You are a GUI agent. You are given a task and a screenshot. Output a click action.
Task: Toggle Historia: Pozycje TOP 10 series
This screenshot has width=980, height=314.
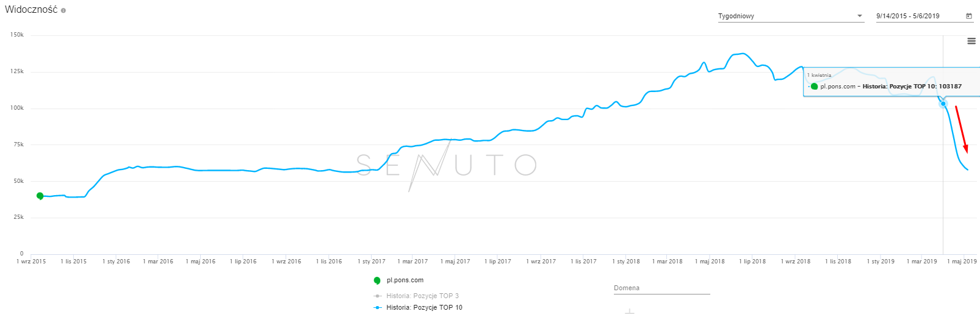(424, 308)
